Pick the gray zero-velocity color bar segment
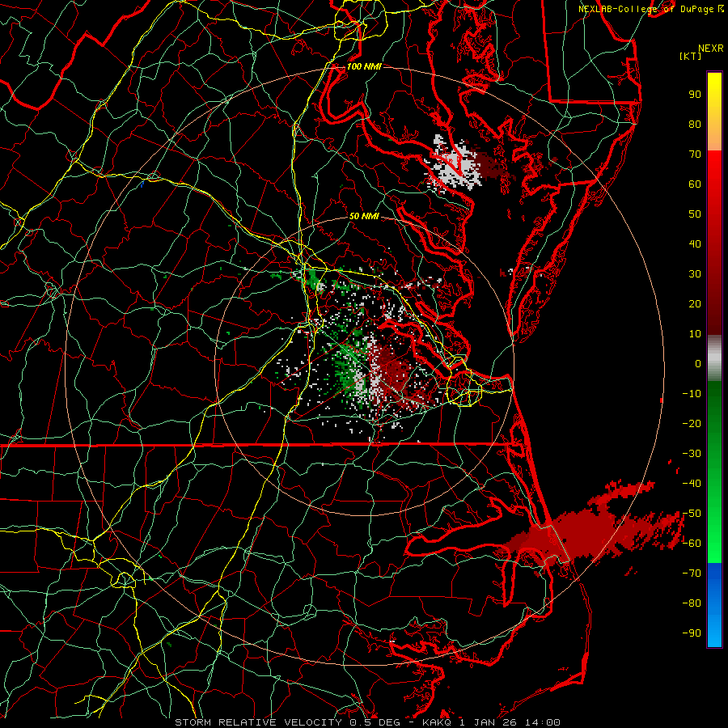 (714, 358)
